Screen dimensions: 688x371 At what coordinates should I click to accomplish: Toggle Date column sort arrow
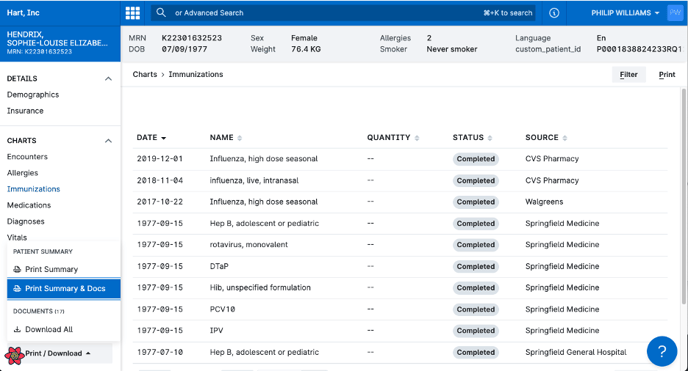(164, 138)
